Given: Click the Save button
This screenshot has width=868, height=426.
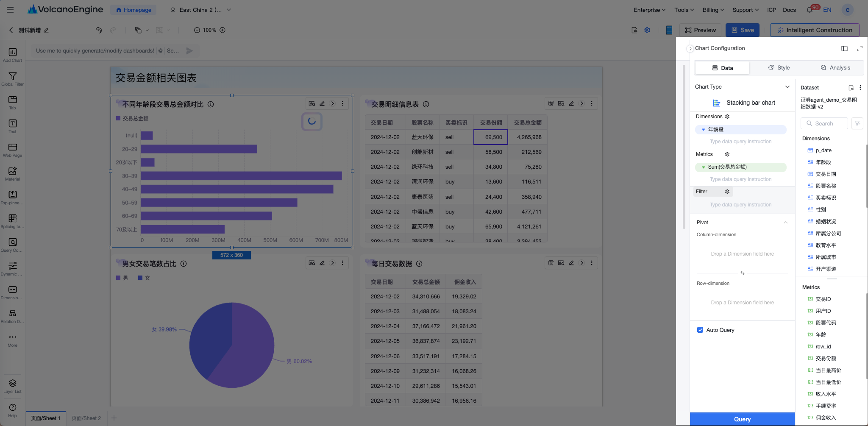Looking at the screenshot, I should [x=743, y=30].
